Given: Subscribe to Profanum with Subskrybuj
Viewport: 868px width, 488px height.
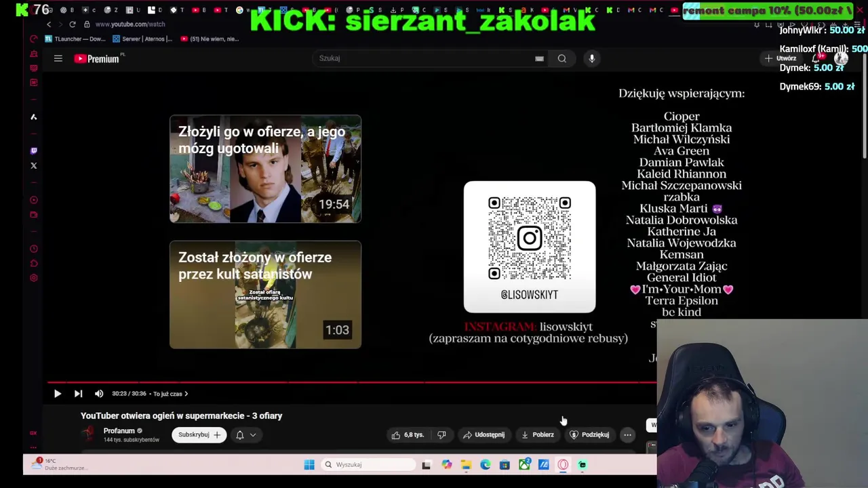Looking at the screenshot, I should pos(199,435).
